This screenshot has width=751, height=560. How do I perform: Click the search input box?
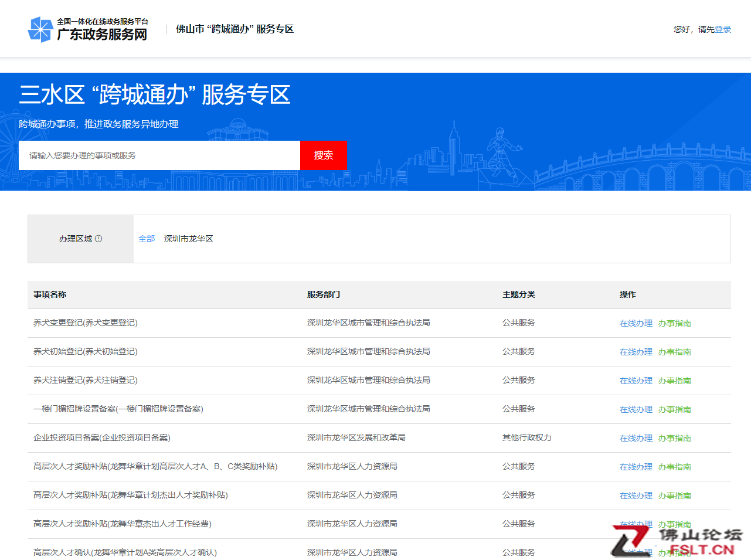click(x=158, y=155)
